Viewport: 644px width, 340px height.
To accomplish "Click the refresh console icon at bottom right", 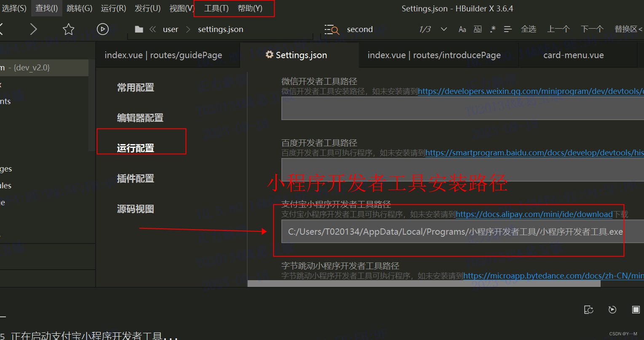I will (x=588, y=310).
